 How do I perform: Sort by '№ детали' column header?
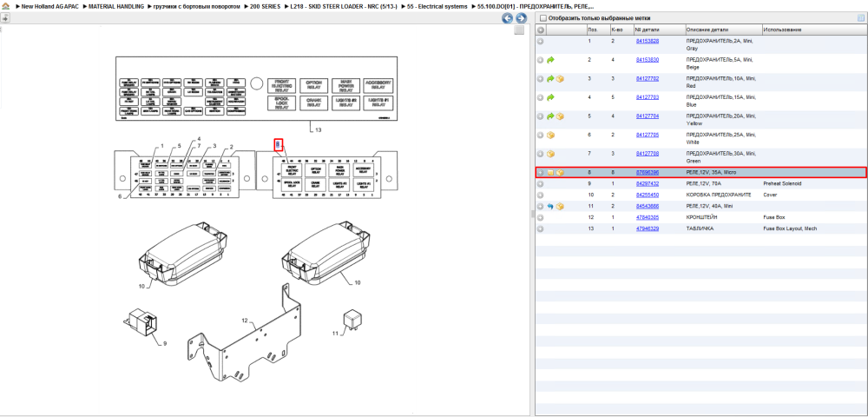[659, 30]
